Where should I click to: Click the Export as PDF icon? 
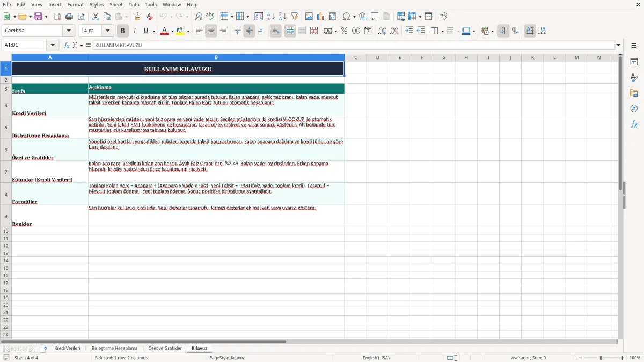point(57,17)
